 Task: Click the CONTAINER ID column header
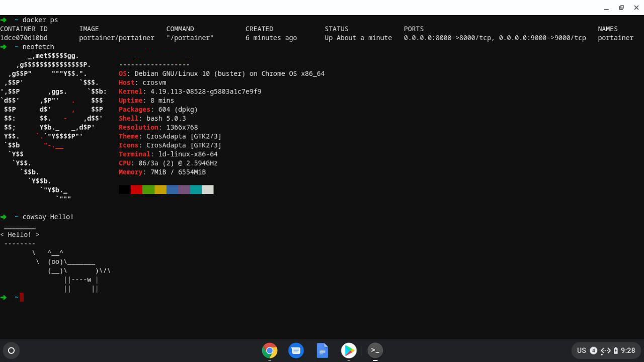pos(24,29)
